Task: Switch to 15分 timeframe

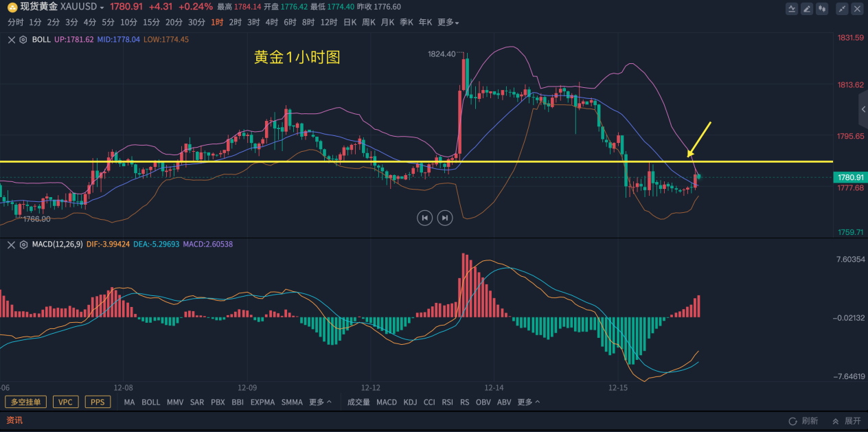Action: [152, 23]
